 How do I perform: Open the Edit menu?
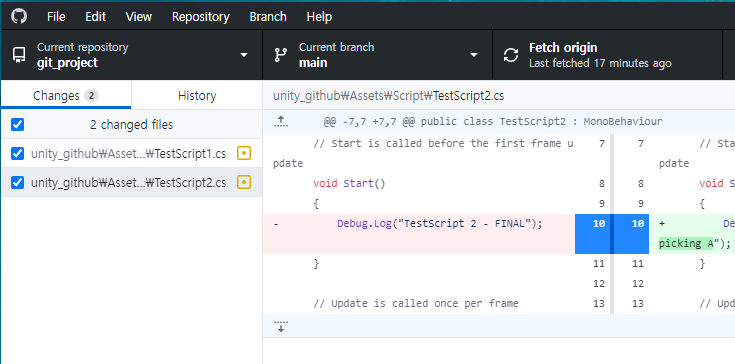coord(95,17)
